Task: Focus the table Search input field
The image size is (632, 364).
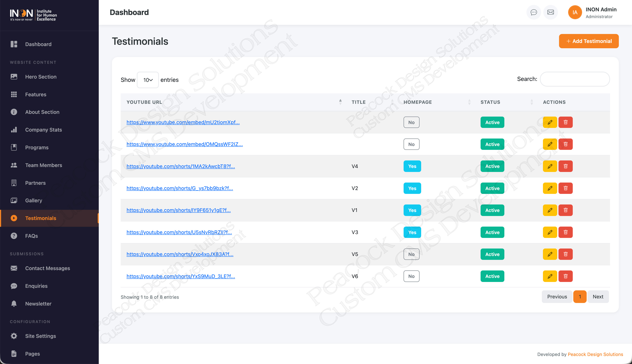Action: click(x=575, y=79)
